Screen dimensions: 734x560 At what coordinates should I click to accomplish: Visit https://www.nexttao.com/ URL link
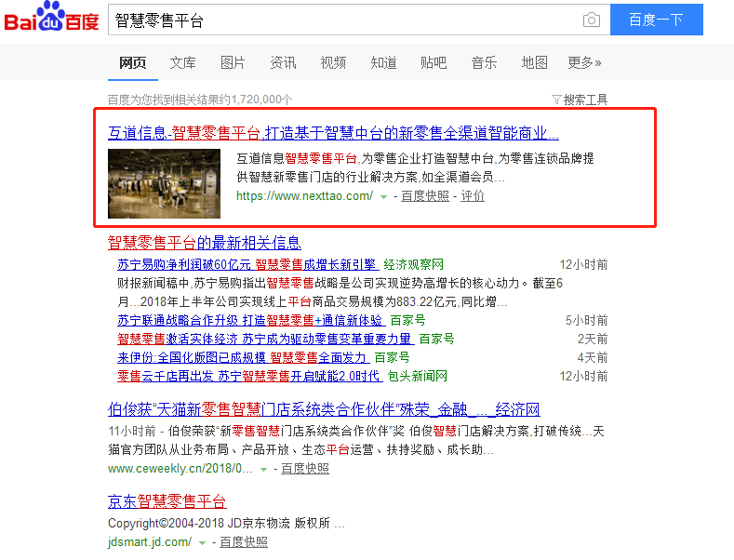pyautogui.click(x=304, y=195)
